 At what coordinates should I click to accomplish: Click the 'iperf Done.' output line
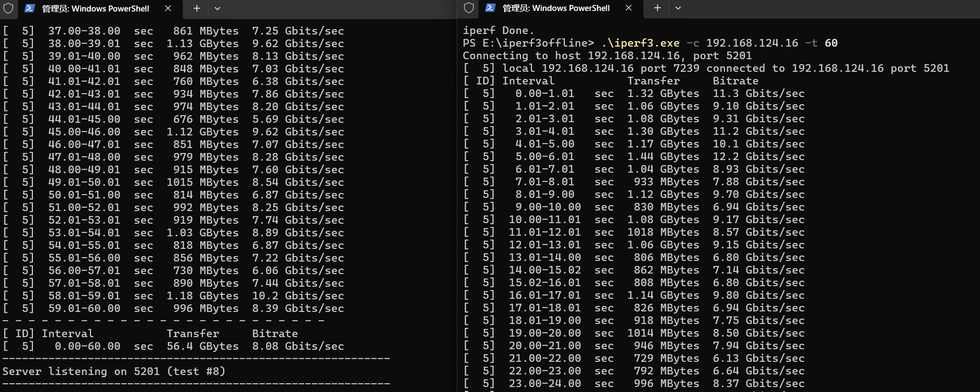click(x=498, y=30)
